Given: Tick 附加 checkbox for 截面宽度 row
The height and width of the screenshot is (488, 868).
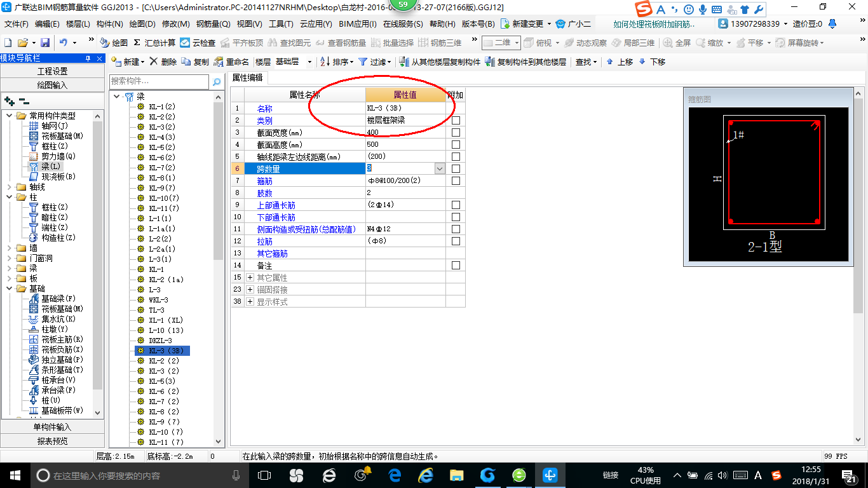Looking at the screenshot, I should pyautogui.click(x=456, y=133).
